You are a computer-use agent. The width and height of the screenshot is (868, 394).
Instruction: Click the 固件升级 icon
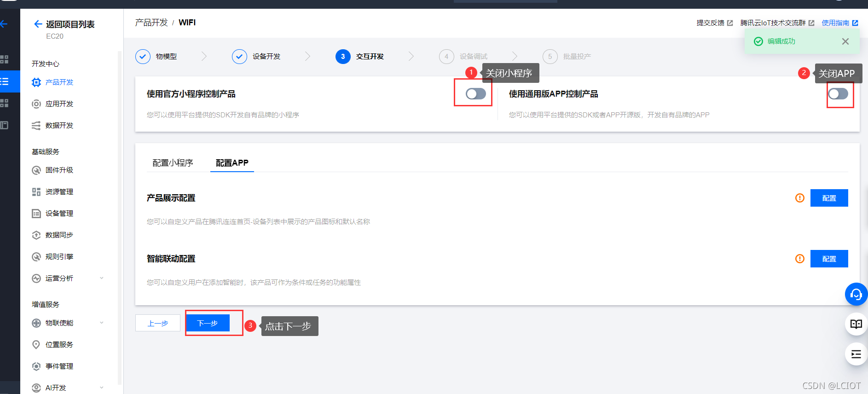click(36, 170)
